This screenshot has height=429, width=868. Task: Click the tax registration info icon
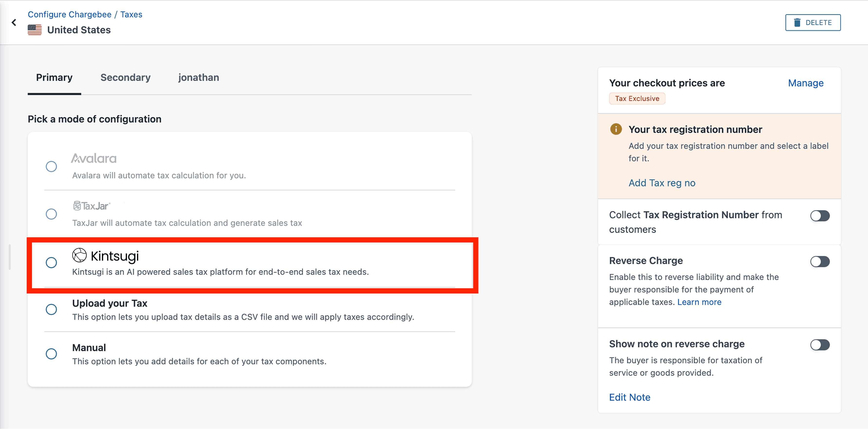[x=616, y=129]
